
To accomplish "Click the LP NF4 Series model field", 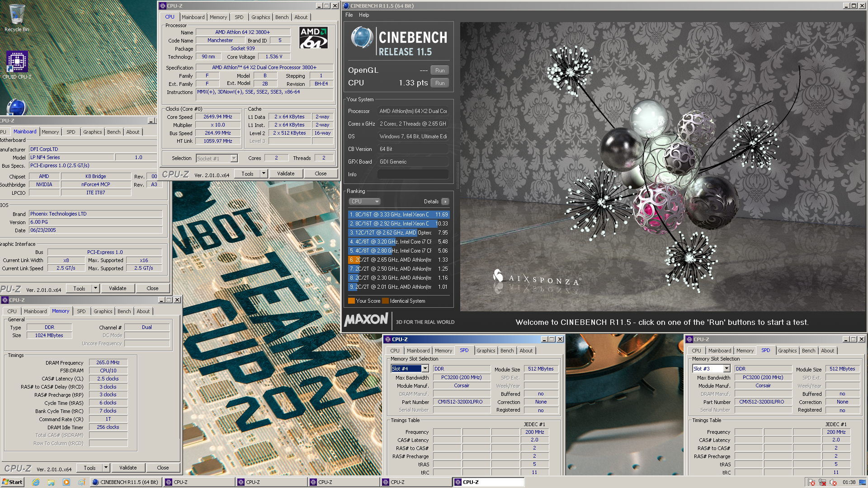I will tap(71, 157).
